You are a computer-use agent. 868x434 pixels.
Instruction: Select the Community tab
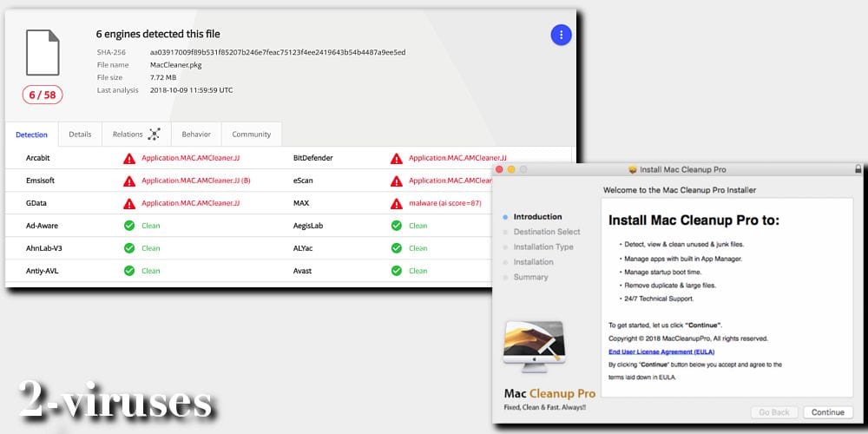(251, 135)
